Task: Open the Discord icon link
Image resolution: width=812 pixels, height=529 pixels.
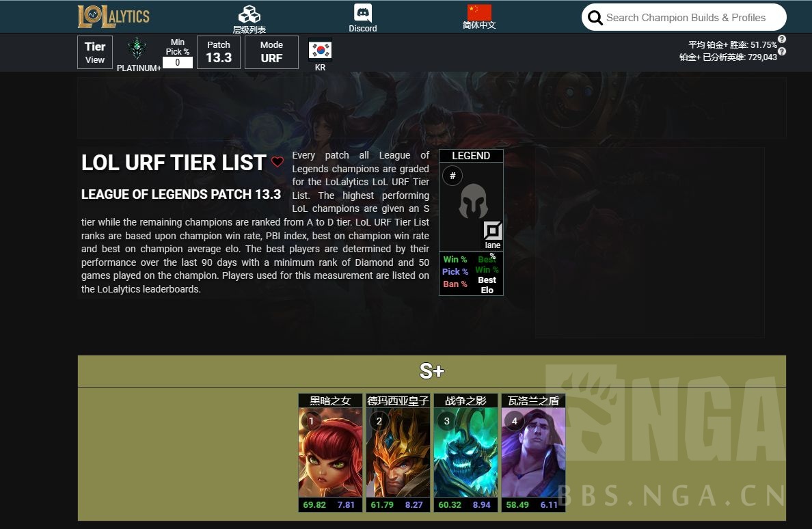Action: 362,13
